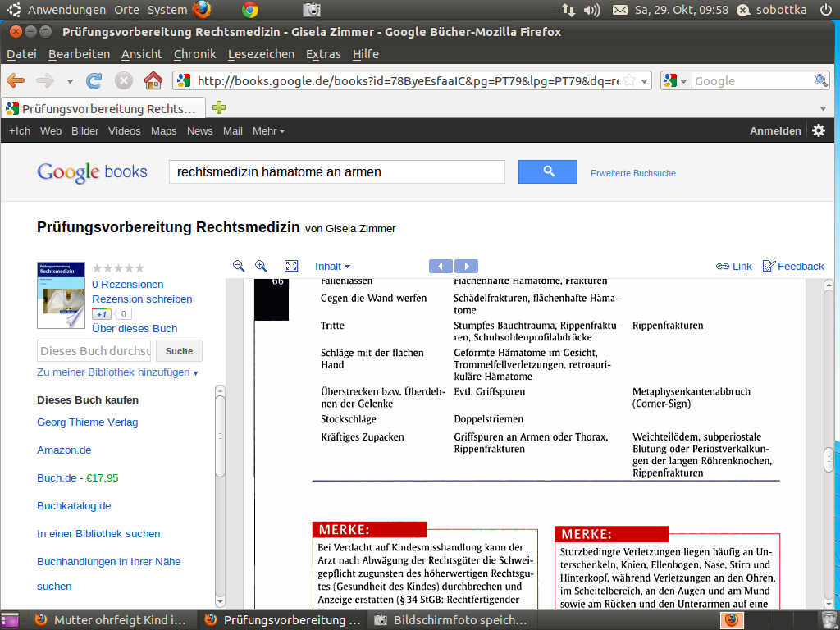Click the Anmelden sign-in link
Screen dimensions: 840x630
775,130
